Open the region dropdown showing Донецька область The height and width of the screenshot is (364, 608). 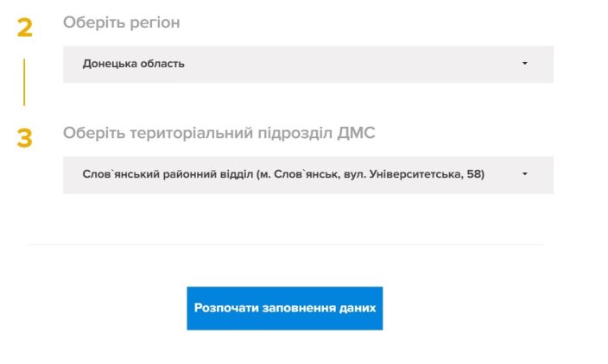coord(308,64)
